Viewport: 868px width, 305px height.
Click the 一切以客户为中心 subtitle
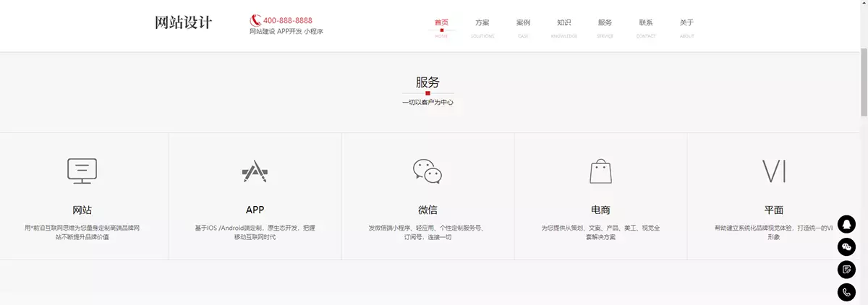427,103
